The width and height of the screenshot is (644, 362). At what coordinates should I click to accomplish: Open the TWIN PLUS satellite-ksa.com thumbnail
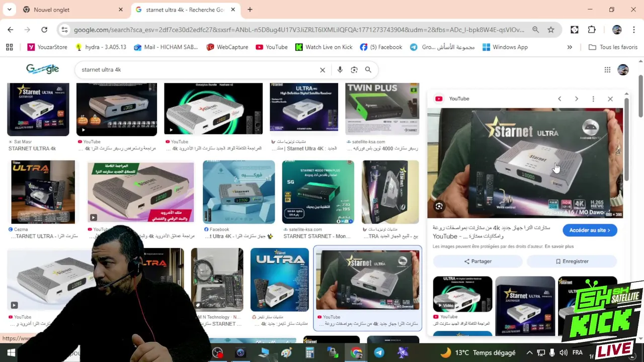382,110
